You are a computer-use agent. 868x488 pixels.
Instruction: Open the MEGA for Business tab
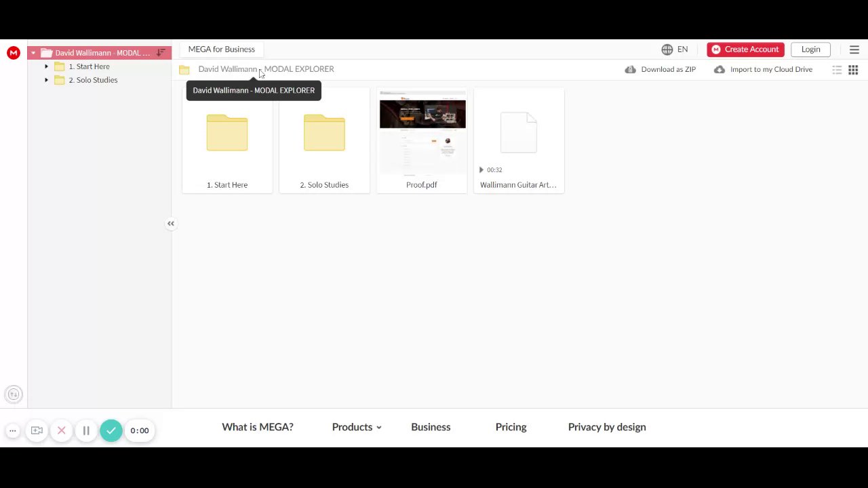222,49
